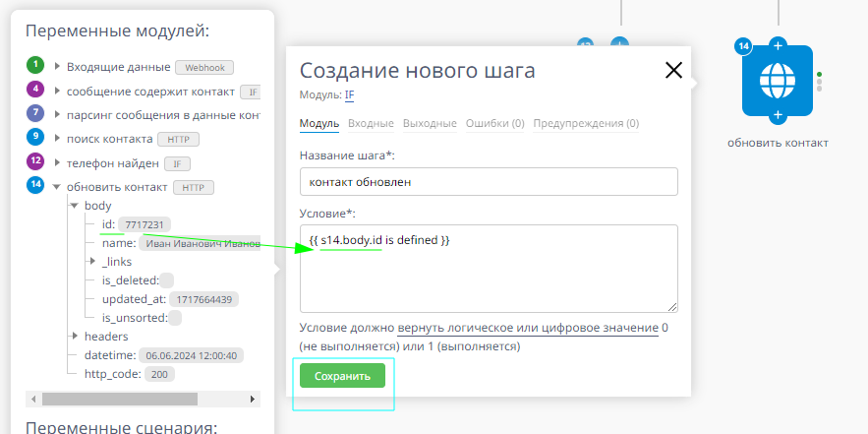Expand 'Входящие данные' variables

pyautogui.click(x=57, y=66)
